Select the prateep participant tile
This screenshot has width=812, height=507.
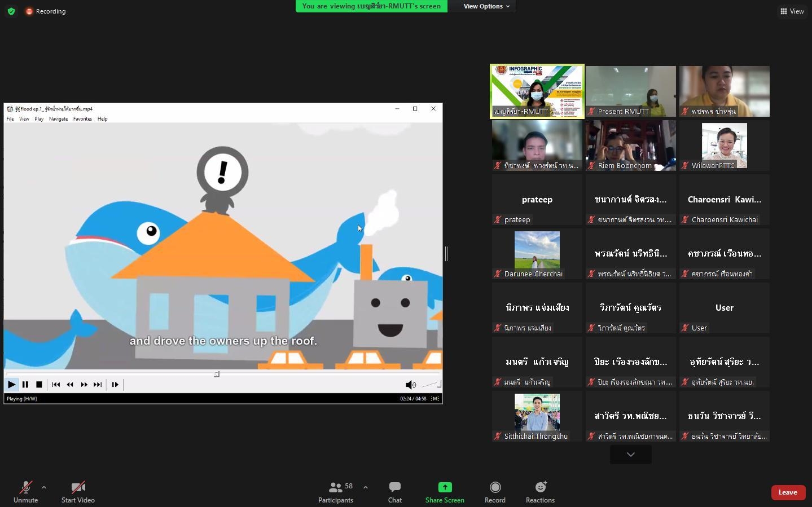coord(537,200)
